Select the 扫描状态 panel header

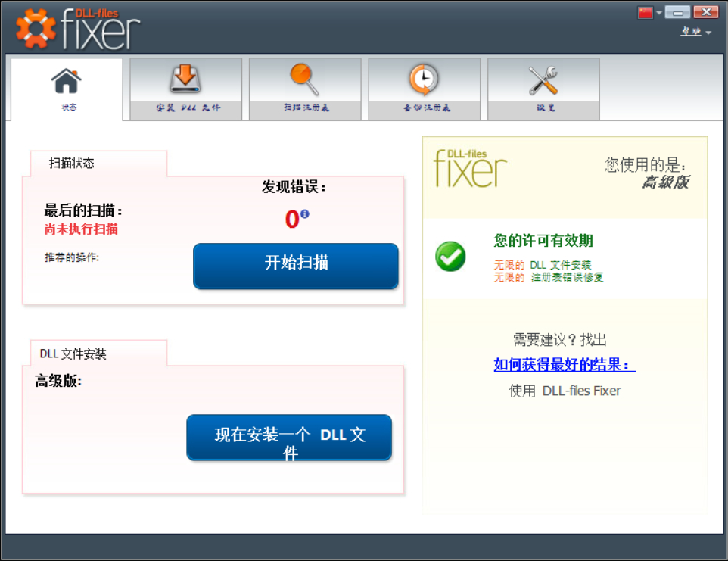click(72, 163)
